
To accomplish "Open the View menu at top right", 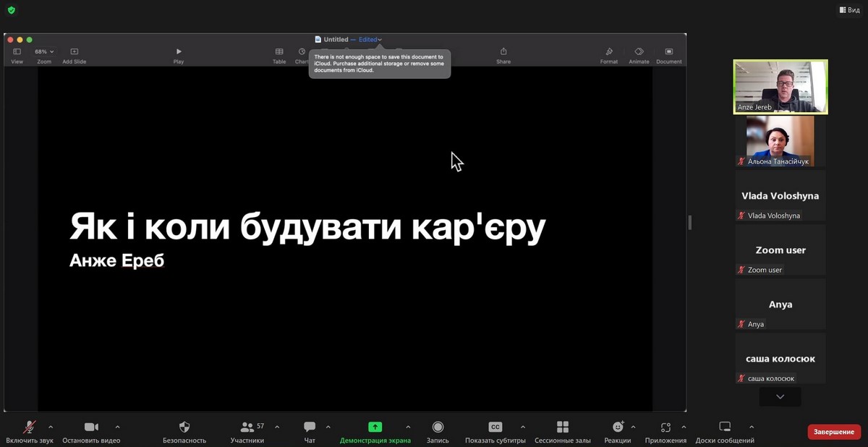I will 849,10.
